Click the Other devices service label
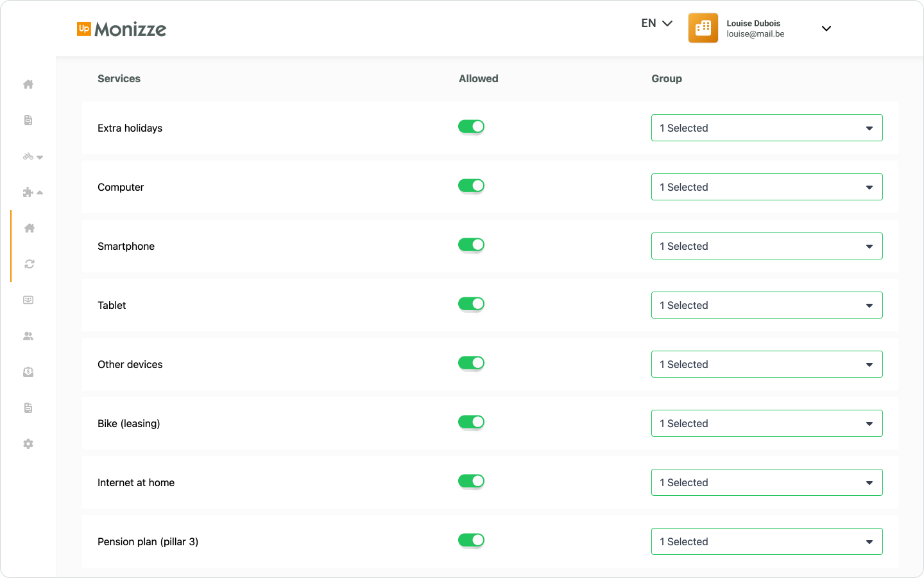The height and width of the screenshot is (578, 924). pyautogui.click(x=130, y=364)
